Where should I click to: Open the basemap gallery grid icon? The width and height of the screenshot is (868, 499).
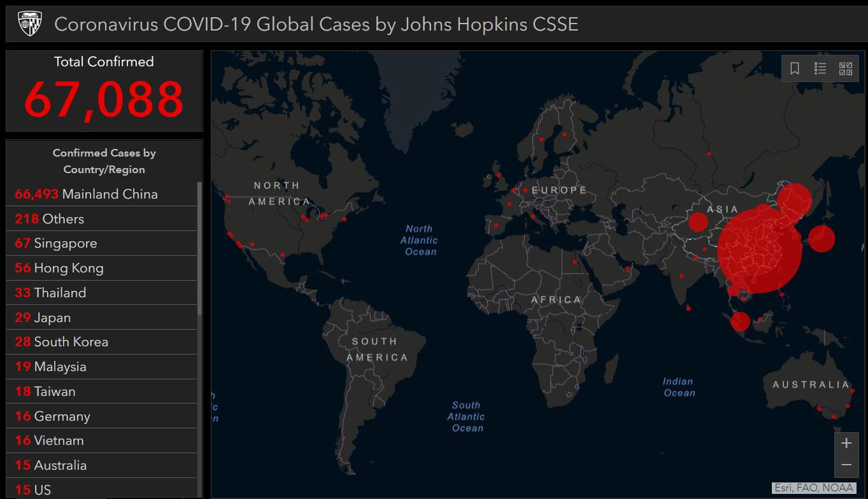846,69
